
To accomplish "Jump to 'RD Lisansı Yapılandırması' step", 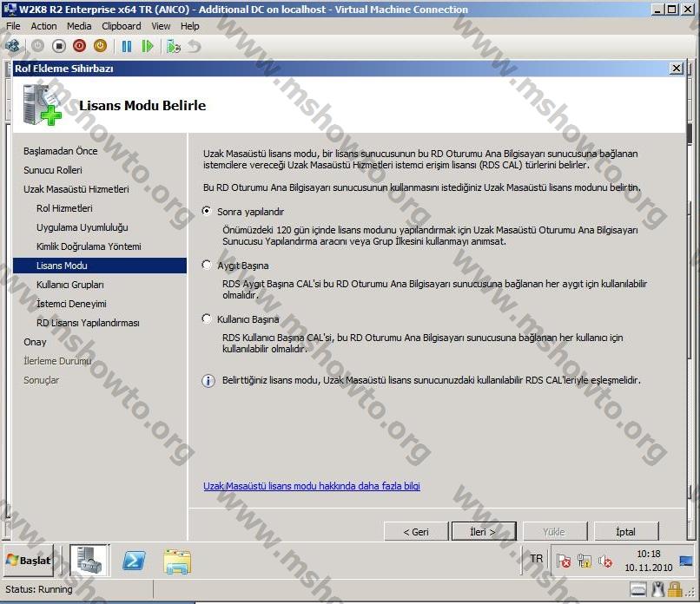I will (x=88, y=323).
